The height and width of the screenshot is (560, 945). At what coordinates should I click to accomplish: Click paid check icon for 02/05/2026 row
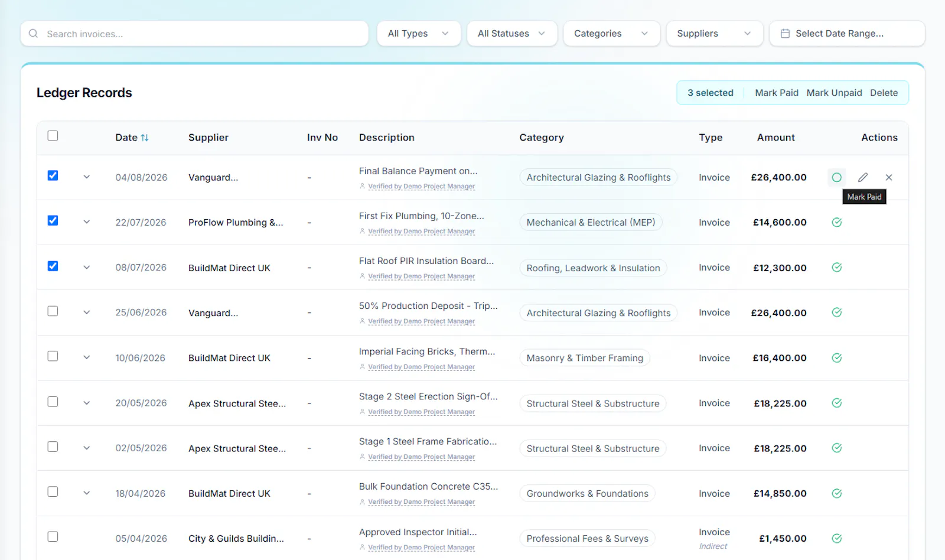pos(836,448)
